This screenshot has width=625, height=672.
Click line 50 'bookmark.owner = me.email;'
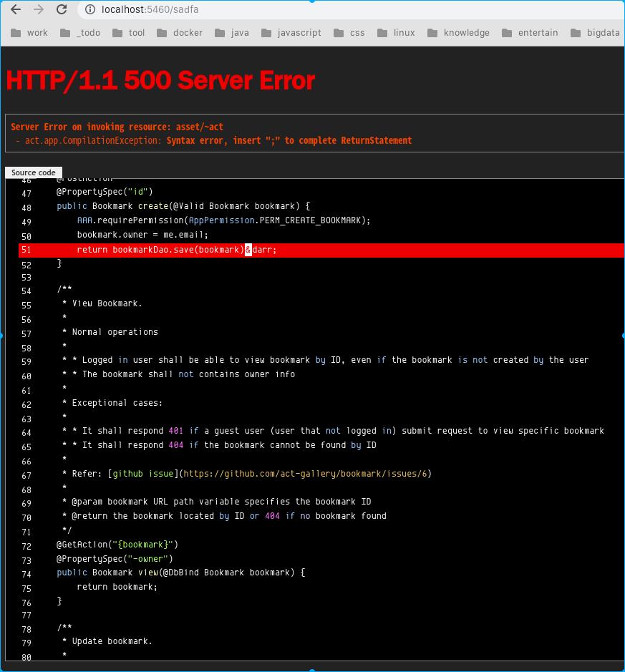(142, 235)
